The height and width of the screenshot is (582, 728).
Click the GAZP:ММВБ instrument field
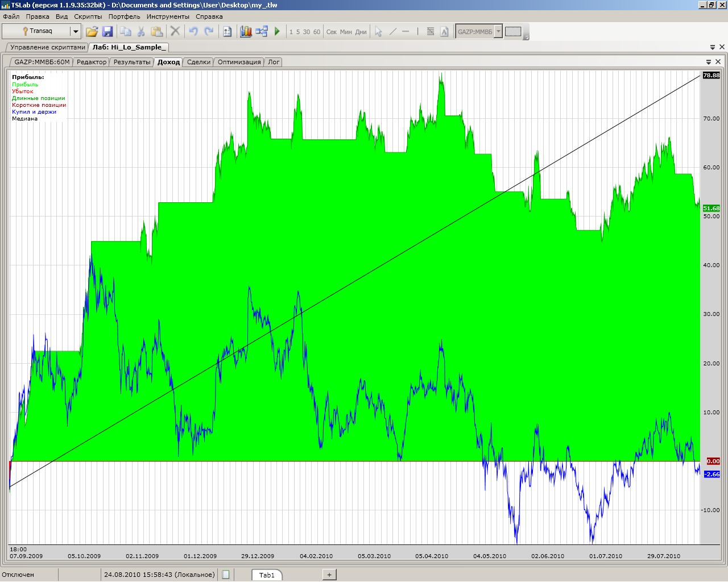pyautogui.click(x=475, y=32)
